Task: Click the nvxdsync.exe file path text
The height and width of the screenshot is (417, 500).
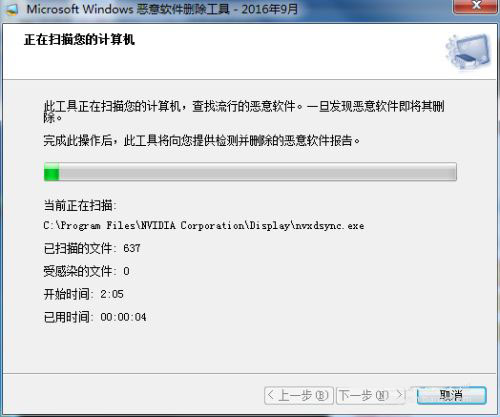Action: pyautogui.click(x=204, y=226)
